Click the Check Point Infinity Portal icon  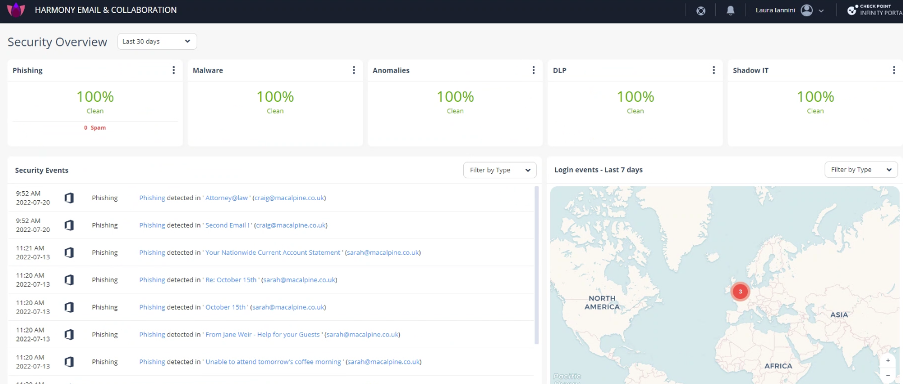[x=852, y=10]
